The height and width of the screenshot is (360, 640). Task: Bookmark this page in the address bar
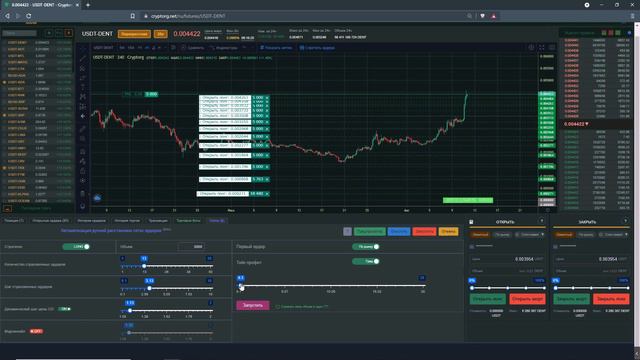tap(133, 16)
